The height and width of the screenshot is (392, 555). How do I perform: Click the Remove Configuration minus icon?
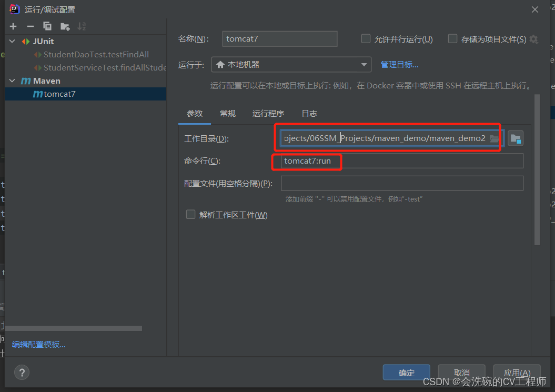pos(30,26)
